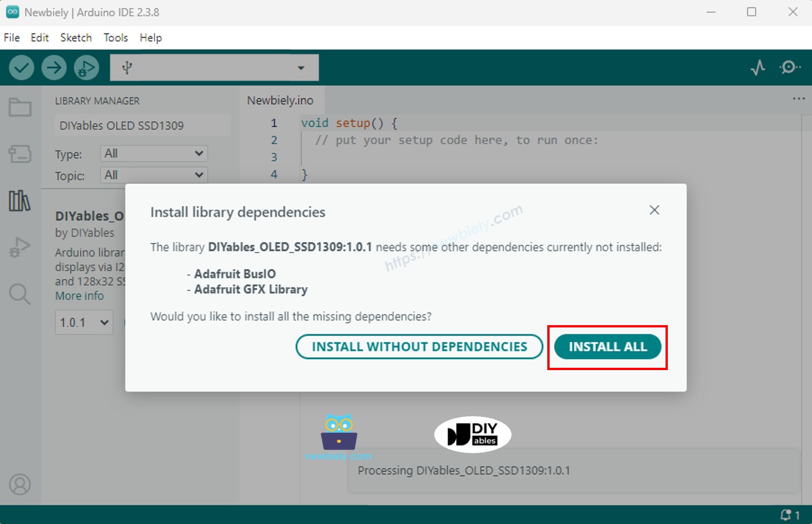
Task: Click the More info link
Action: point(79,296)
